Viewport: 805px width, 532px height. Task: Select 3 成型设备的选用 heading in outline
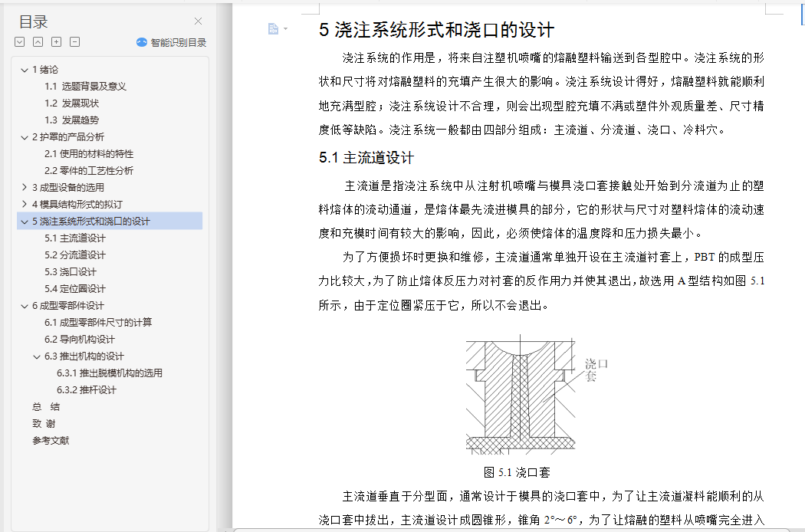(x=67, y=188)
